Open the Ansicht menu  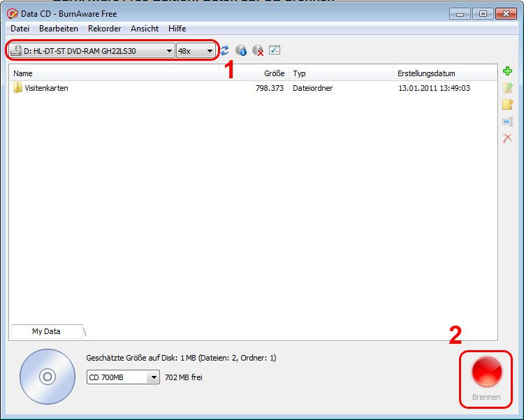tap(145, 29)
